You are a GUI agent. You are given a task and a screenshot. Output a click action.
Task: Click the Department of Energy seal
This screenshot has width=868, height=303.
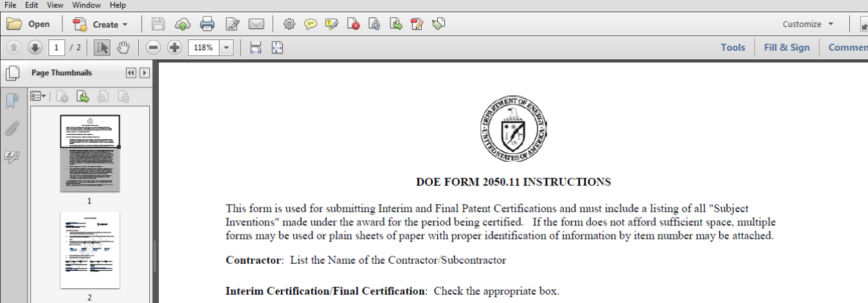513,130
